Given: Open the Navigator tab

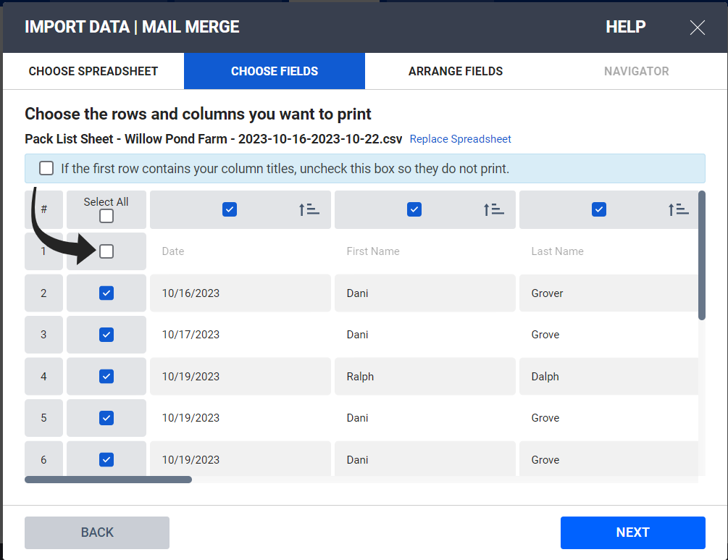Looking at the screenshot, I should [637, 71].
